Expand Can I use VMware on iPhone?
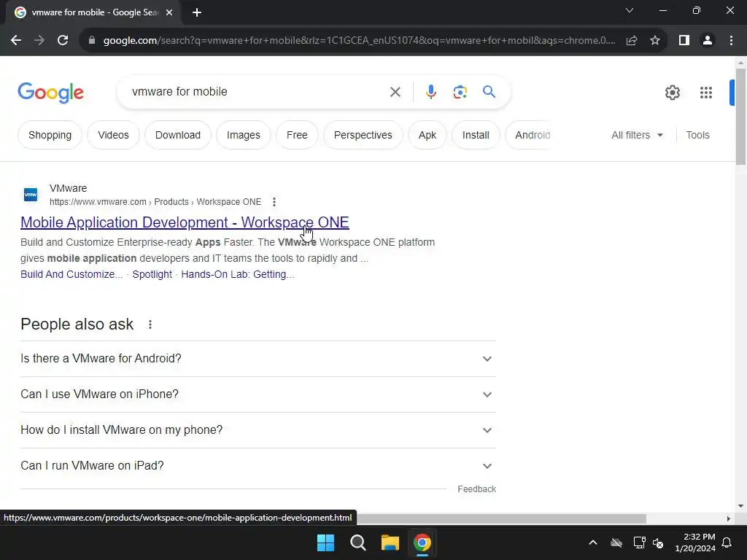Screen dimensions: 747x560 pos(258,394)
